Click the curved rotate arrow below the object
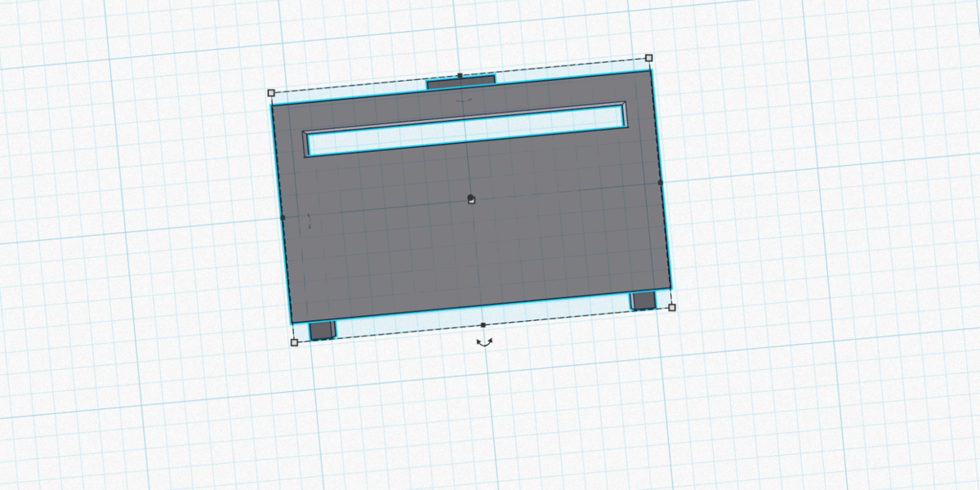Viewport: 980px width, 490px height. coord(484,344)
